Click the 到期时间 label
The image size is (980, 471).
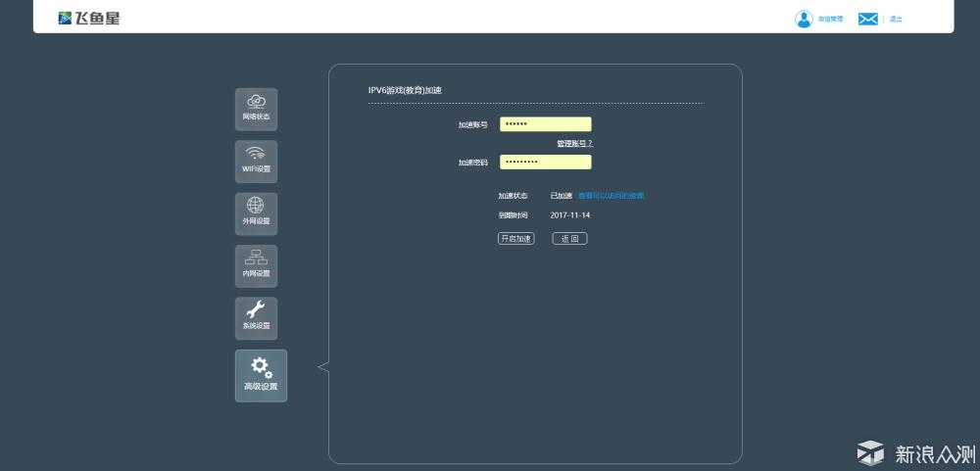click(513, 215)
